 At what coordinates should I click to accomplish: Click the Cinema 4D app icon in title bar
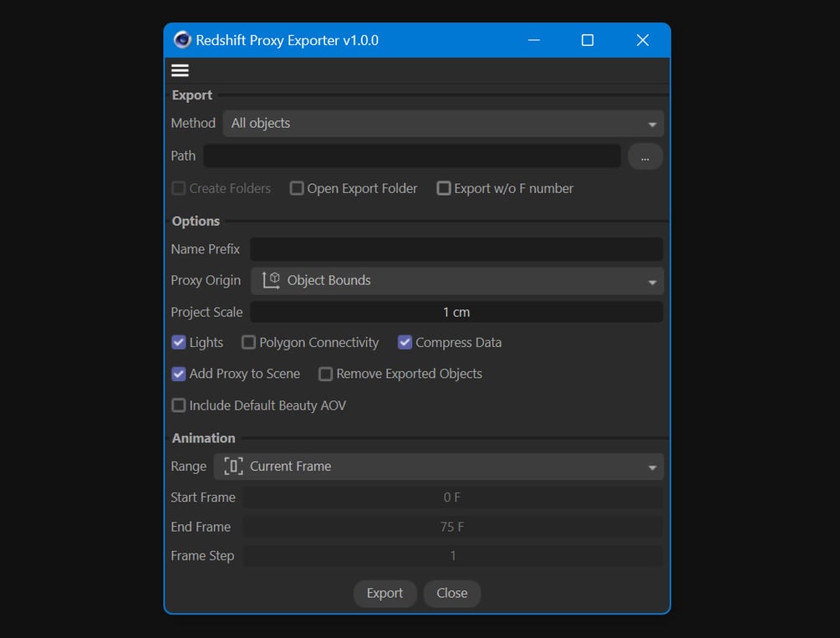(182, 39)
